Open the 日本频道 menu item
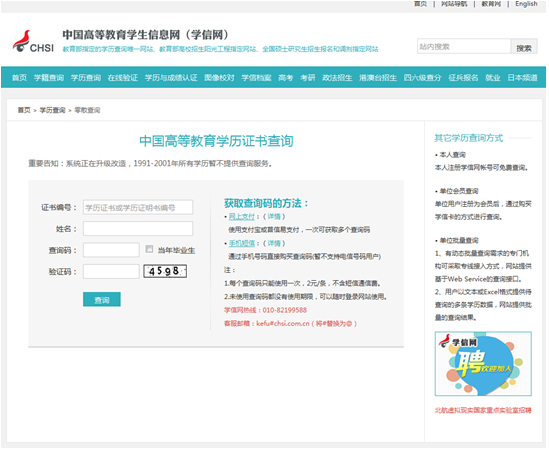This screenshot has height=449, width=549. coord(523,78)
